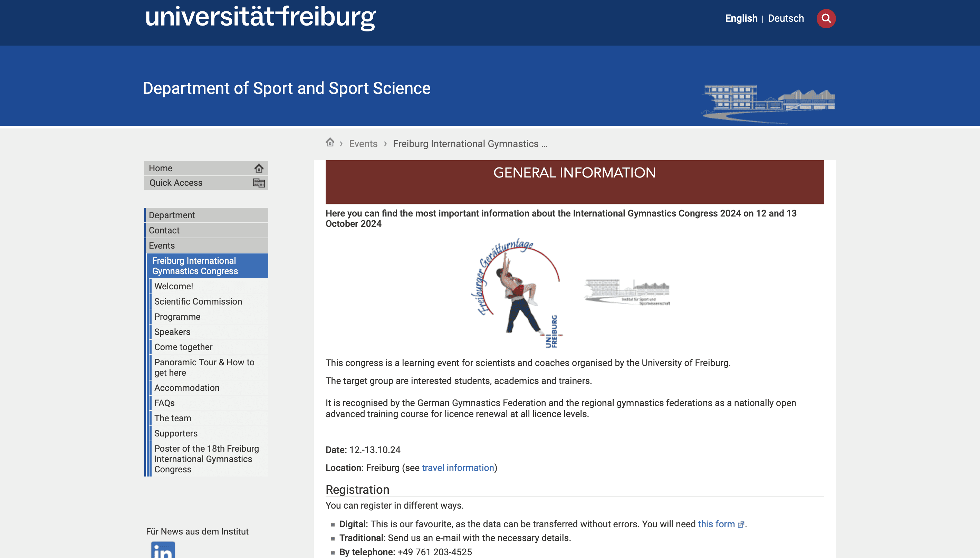This screenshot has width=980, height=558.
Task: Click the breadcrumb home icon
Action: click(x=330, y=143)
